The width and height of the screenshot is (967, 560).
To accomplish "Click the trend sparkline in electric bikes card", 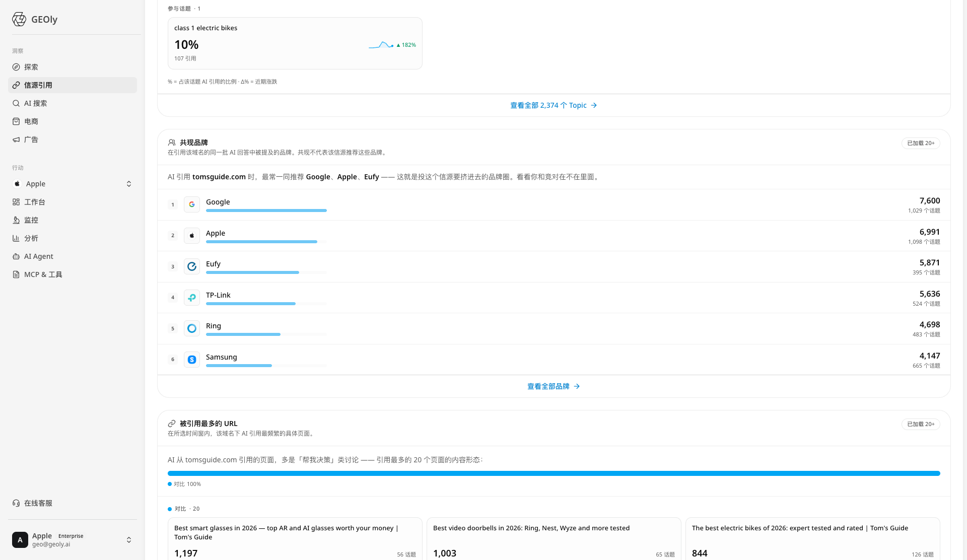I will coord(381,45).
